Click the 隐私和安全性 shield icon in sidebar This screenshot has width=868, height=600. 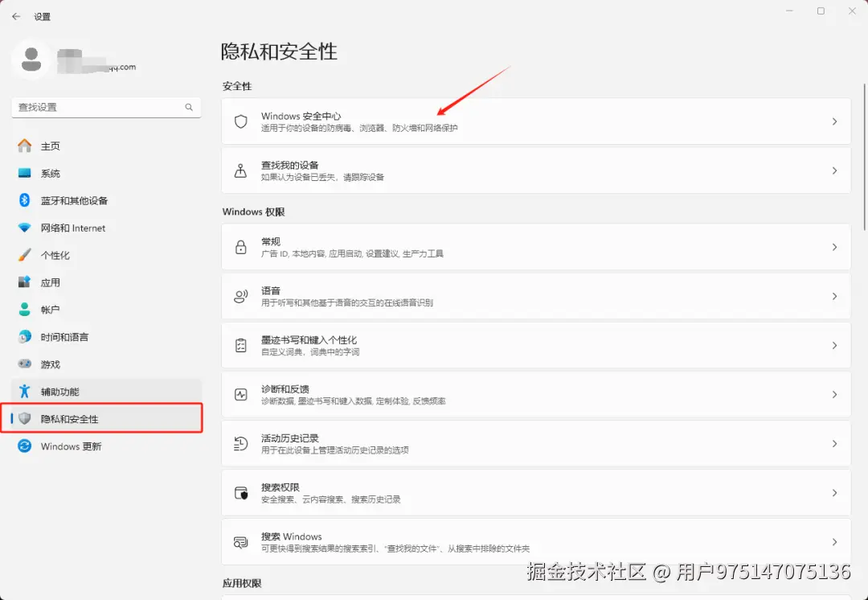point(24,418)
